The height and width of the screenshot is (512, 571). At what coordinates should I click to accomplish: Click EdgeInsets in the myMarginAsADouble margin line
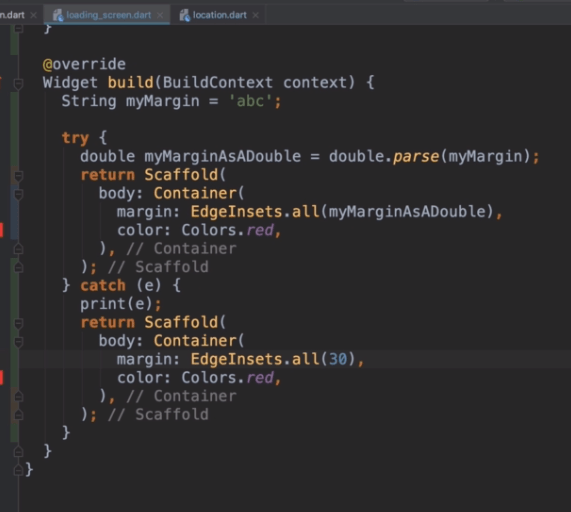point(236,212)
